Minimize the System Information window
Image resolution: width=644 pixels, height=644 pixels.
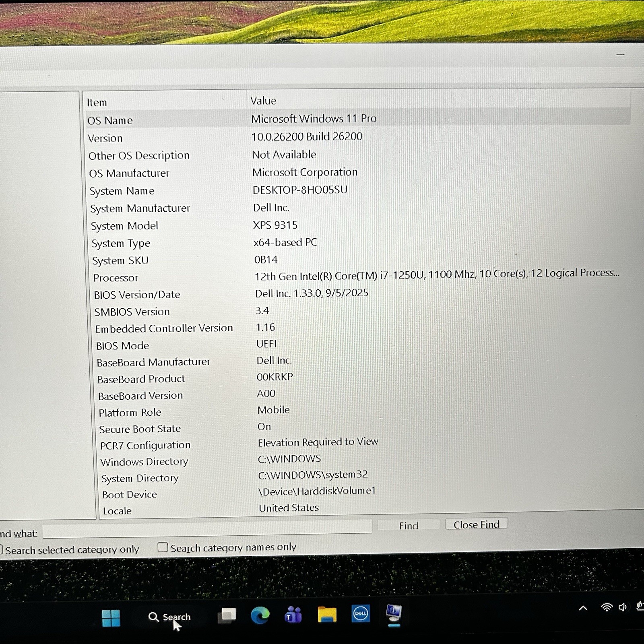pos(620,54)
